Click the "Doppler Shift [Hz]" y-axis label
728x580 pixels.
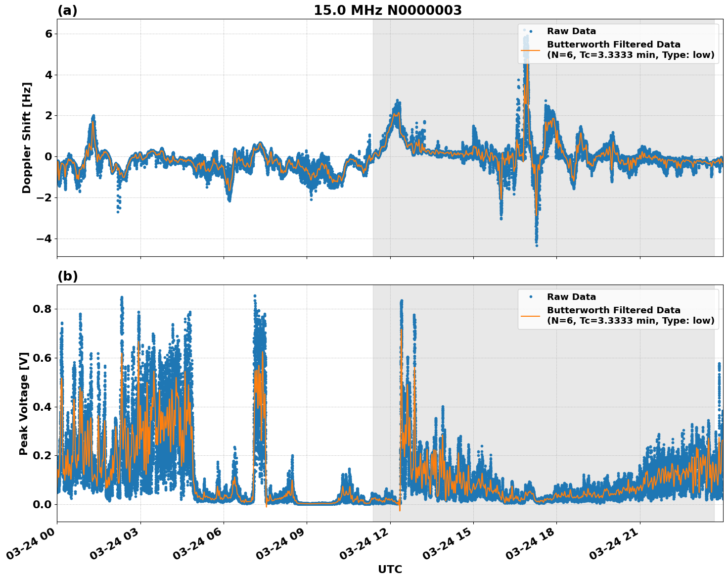click(x=27, y=138)
